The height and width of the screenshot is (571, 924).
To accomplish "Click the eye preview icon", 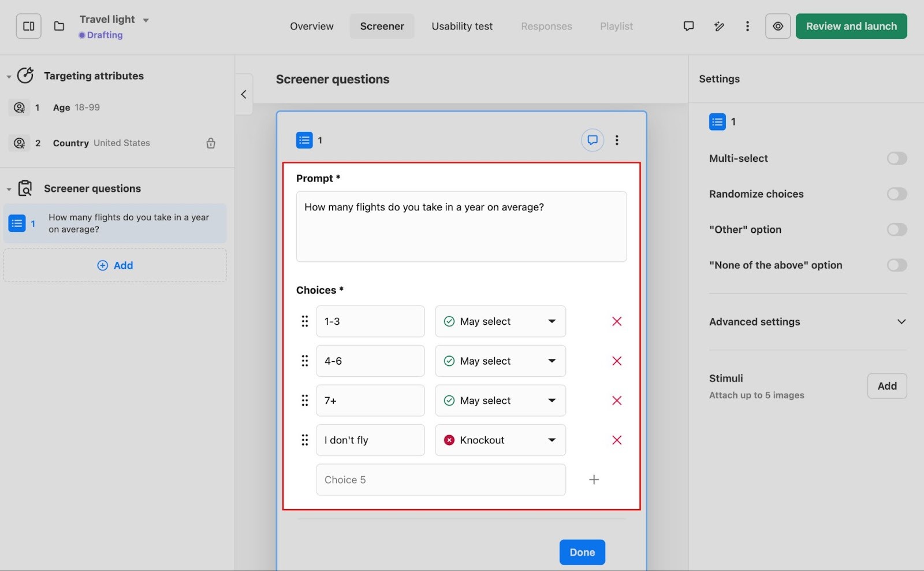I will pos(778,26).
